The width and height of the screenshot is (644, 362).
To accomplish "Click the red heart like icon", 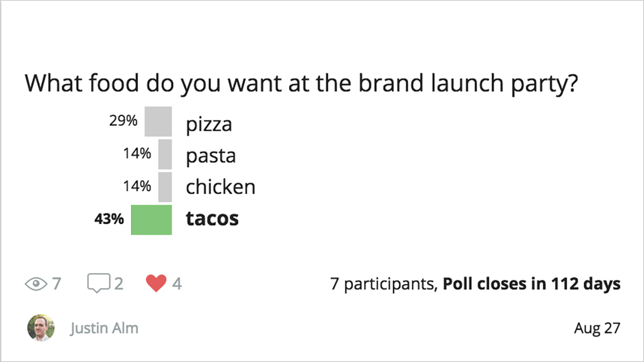I will tap(156, 283).
